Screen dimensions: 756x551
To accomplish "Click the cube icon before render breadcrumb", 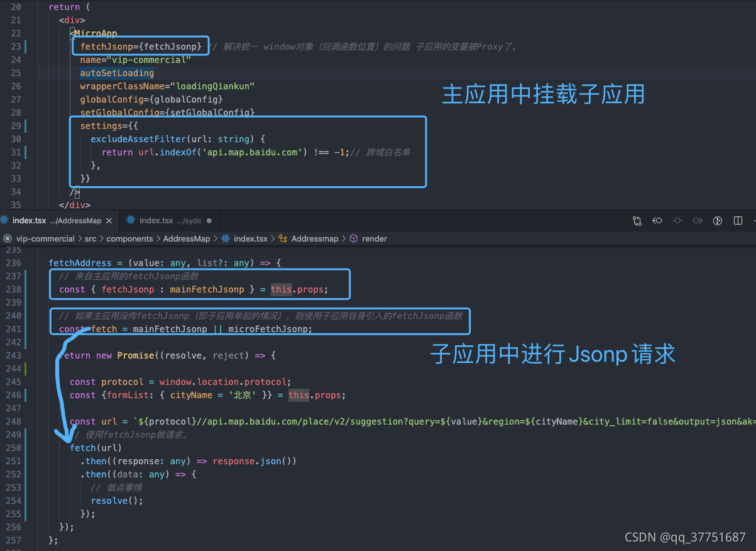I will [x=354, y=239].
